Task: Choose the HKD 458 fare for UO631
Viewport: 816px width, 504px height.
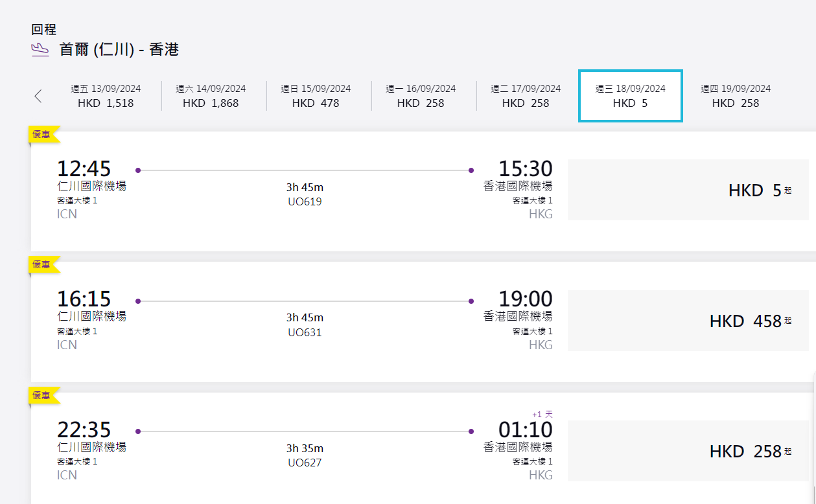Action: (x=688, y=321)
